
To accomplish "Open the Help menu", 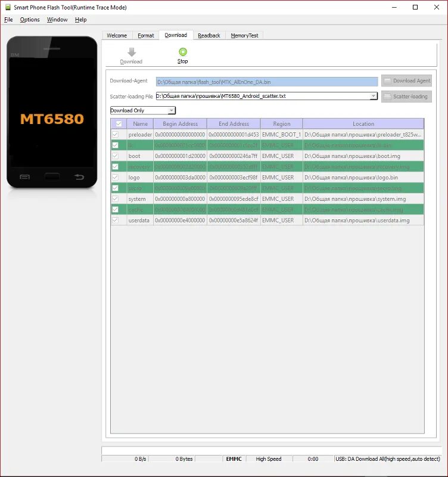I will (81, 20).
